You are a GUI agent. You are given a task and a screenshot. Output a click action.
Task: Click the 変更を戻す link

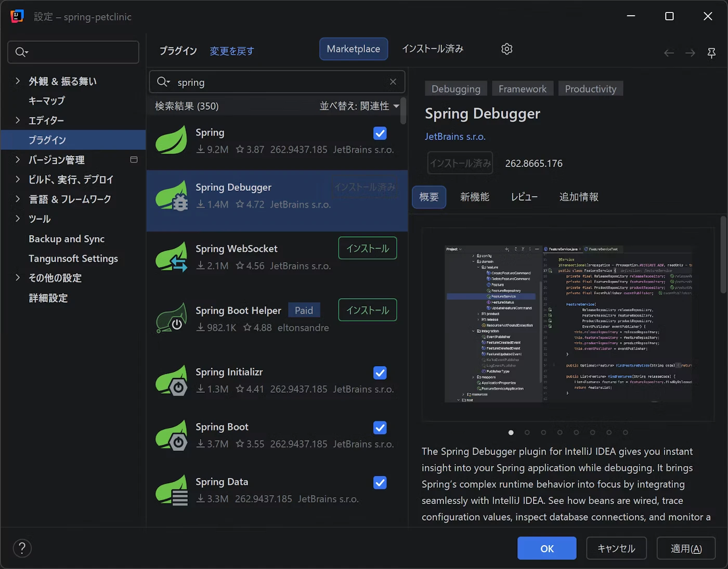click(232, 51)
